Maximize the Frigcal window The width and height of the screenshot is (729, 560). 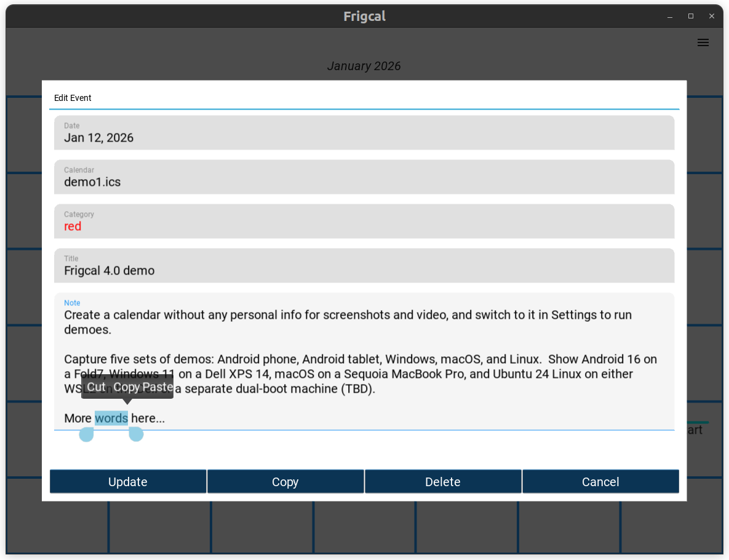click(x=691, y=17)
